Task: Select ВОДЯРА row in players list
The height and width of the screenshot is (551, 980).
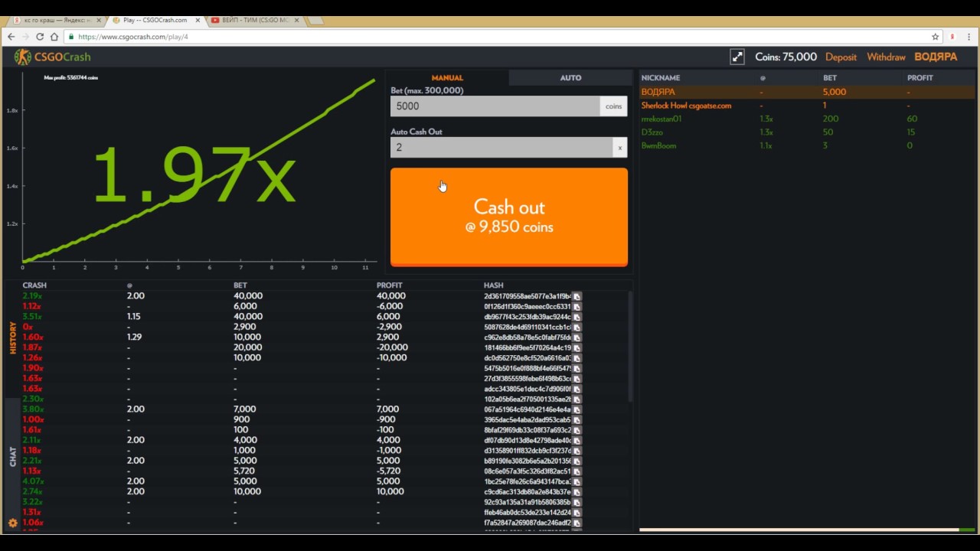Action: [x=807, y=92]
